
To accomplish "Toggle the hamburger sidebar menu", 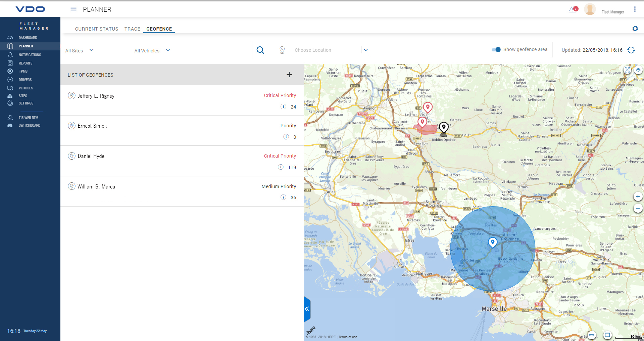I will [73, 9].
